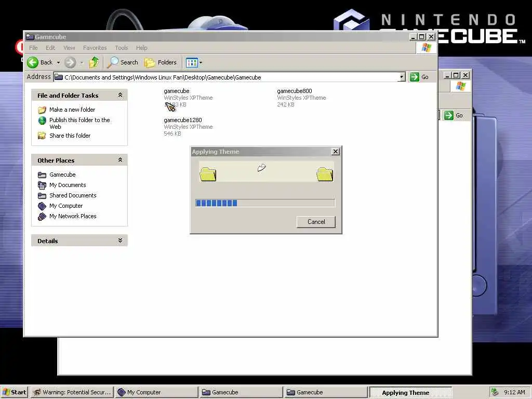Viewport: 532px width, 399px height.
Task: Click the system tray network icon
Action: 495,392
